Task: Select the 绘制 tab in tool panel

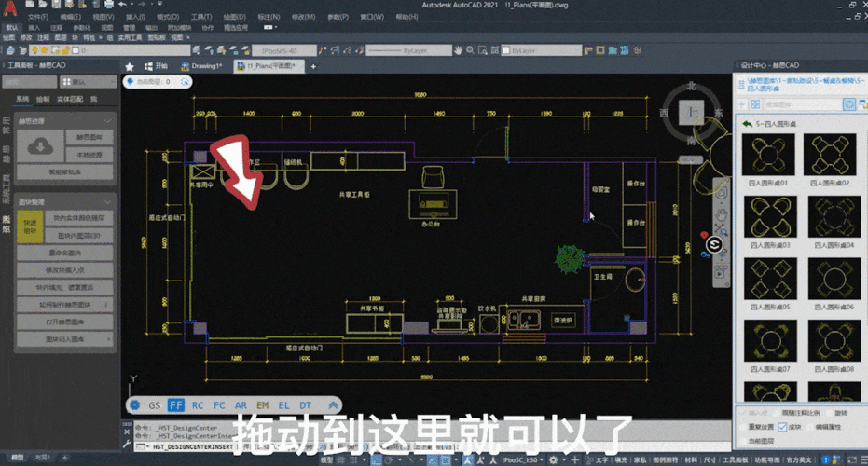Action: [43, 100]
